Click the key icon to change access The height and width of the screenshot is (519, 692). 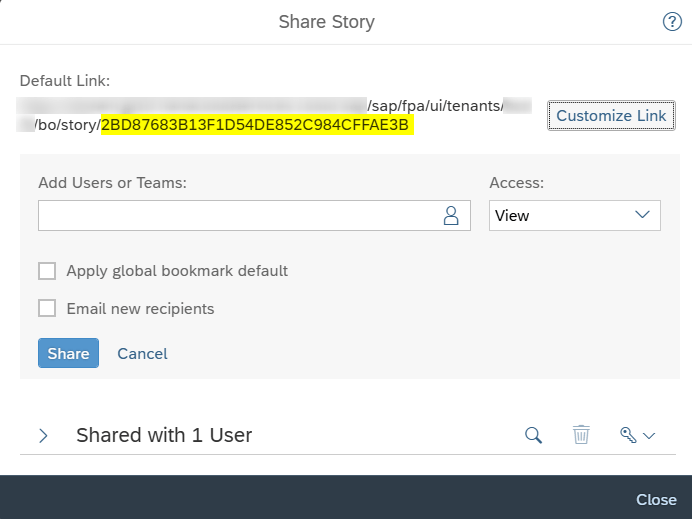[x=628, y=435]
